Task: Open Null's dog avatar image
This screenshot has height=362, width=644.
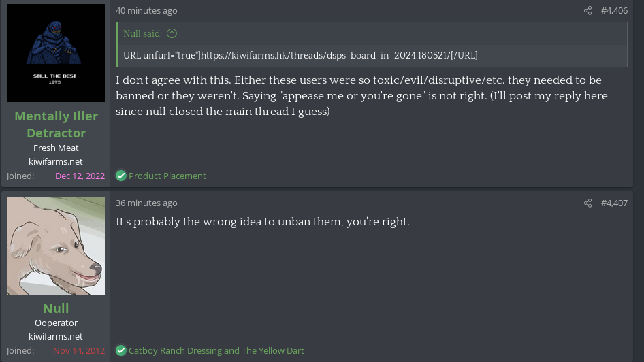Action: tap(56, 246)
